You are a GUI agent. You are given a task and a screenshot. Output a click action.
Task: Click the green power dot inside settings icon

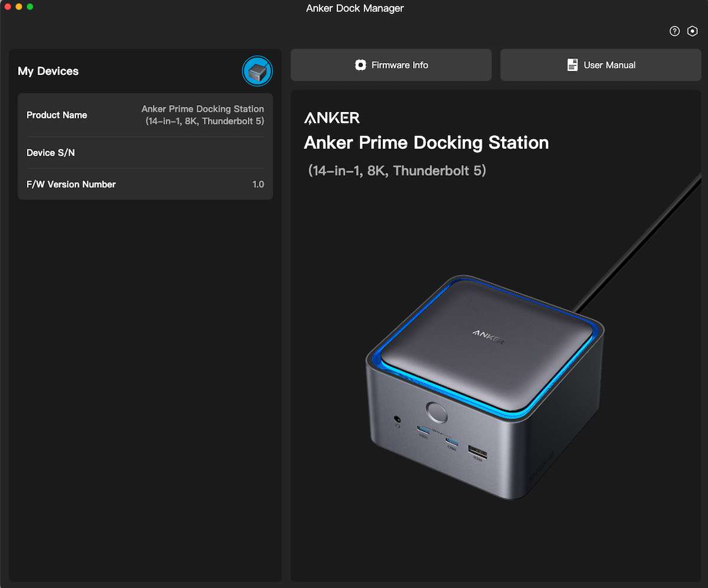pos(692,31)
